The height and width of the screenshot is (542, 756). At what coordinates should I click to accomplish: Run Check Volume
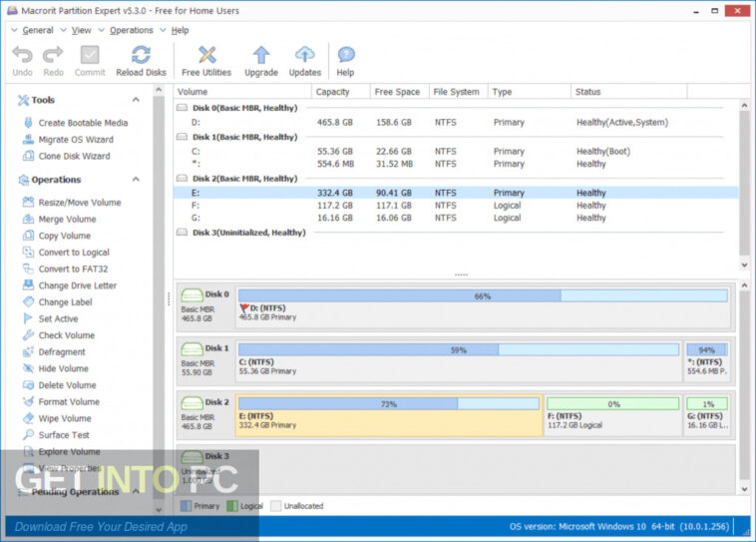pyautogui.click(x=59, y=335)
